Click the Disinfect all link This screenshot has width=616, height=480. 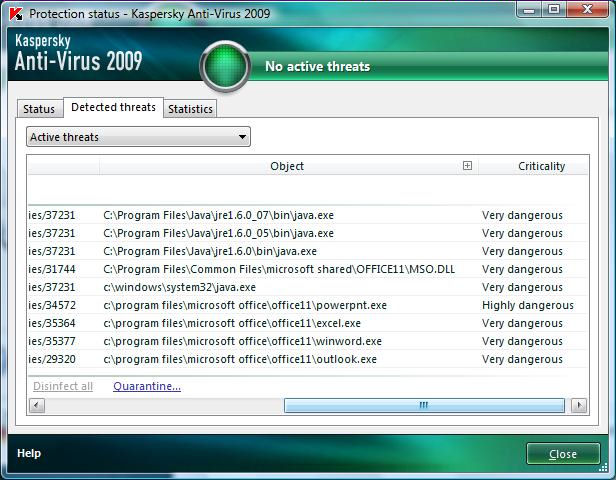point(63,386)
